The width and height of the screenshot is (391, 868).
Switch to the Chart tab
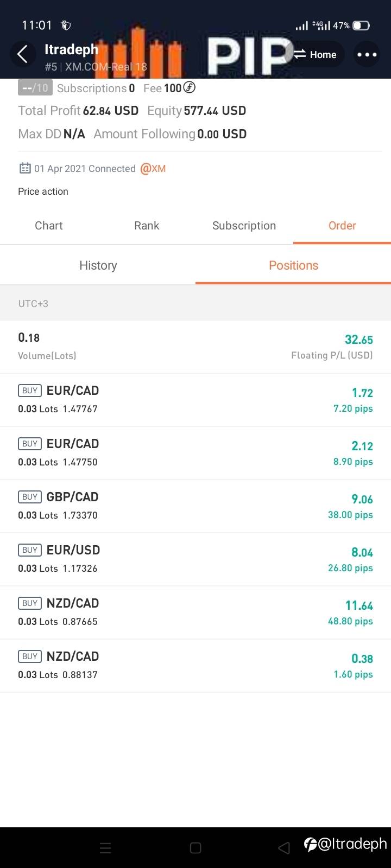49,226
